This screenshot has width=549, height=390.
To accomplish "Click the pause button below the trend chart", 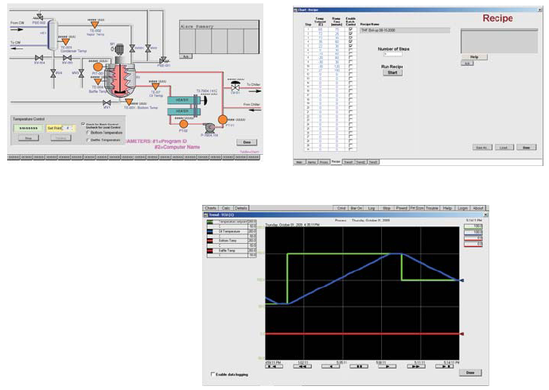I will click(x=360, y=367).
